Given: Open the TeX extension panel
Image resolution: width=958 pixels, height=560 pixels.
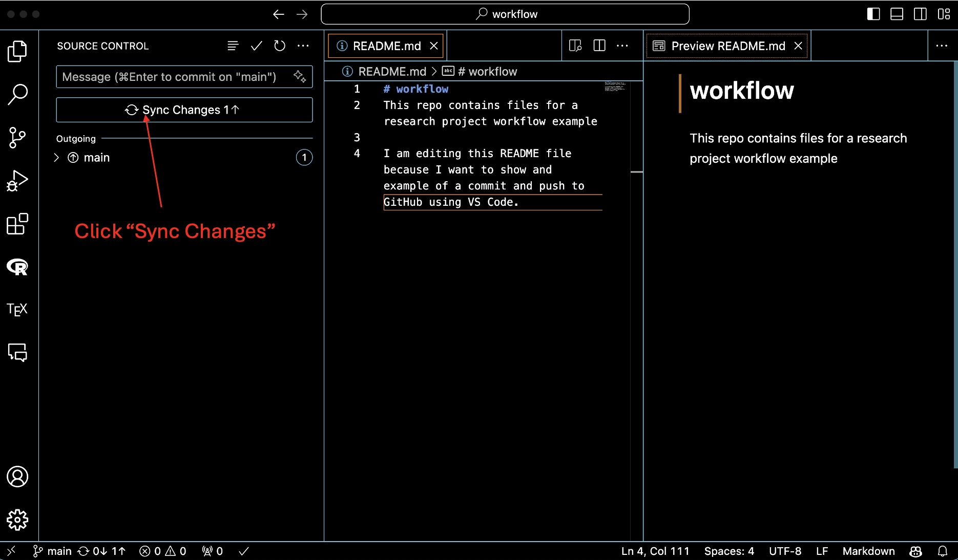Looking at the screenshot, I should tap(17, 310).
